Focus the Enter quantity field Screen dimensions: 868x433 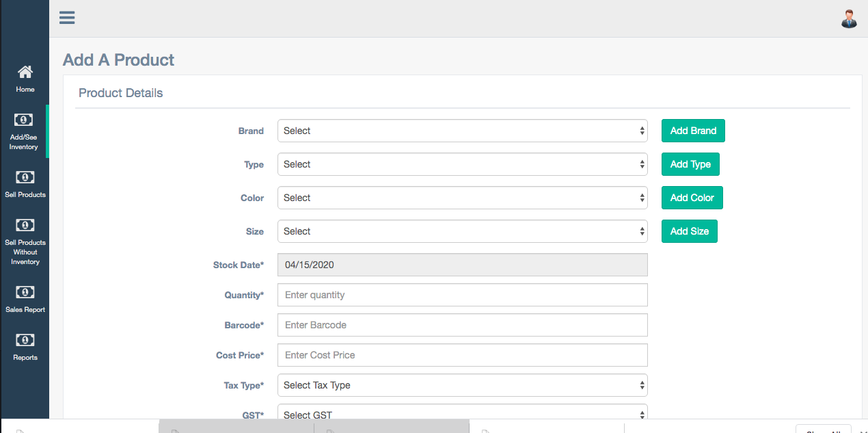[462, 295]
